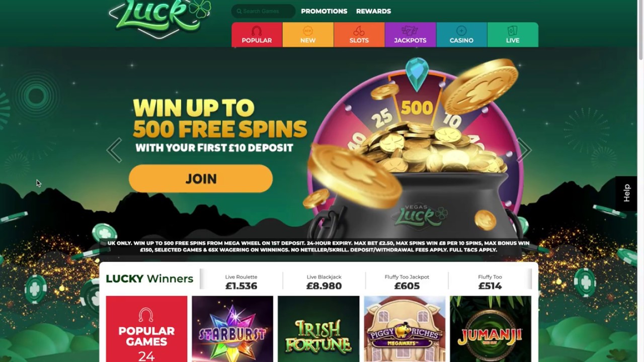Open the Help side tab
The width and height of the screenshot is (644, 362).
click(626, 193)
